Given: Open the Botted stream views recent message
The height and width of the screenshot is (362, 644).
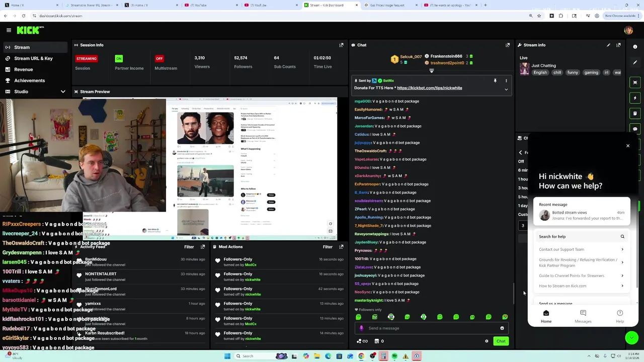Looking at the screenshot, I should (582, 215).
